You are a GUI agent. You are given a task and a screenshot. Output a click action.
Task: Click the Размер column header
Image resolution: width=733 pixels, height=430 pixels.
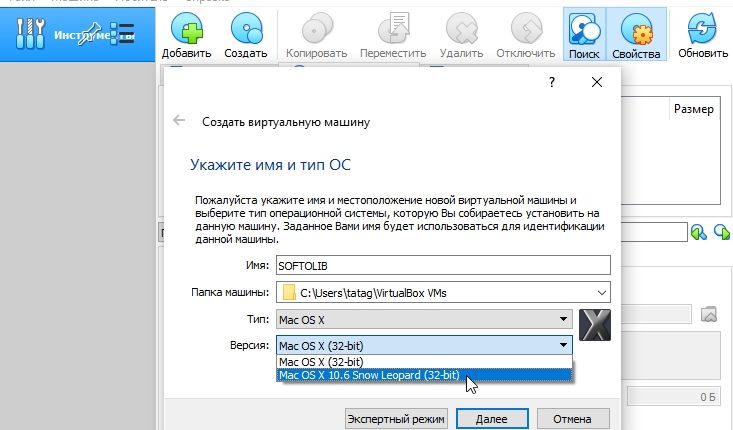pyautogui.click(x=694, y=109)
